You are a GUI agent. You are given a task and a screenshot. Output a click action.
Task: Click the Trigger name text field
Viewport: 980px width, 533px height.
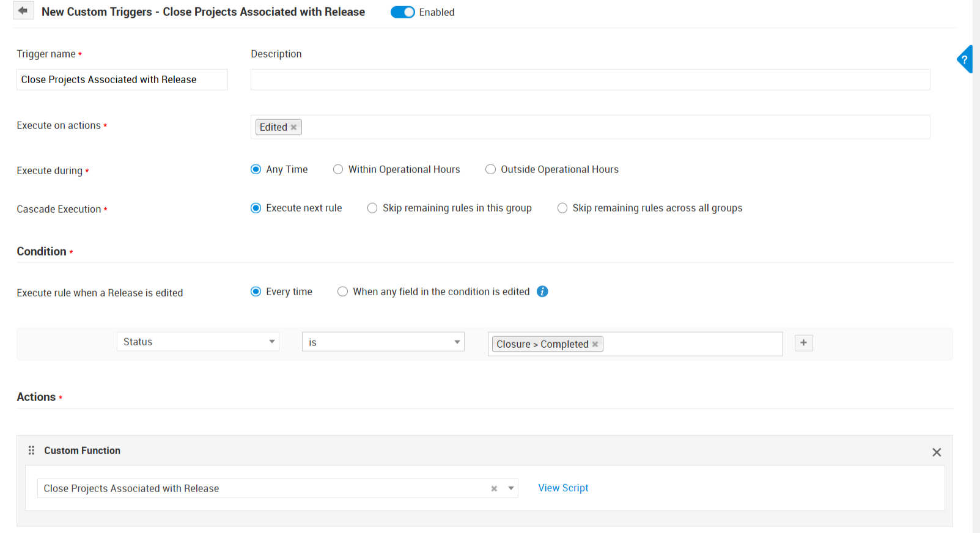pyautogui.click(x=122, y=79)
